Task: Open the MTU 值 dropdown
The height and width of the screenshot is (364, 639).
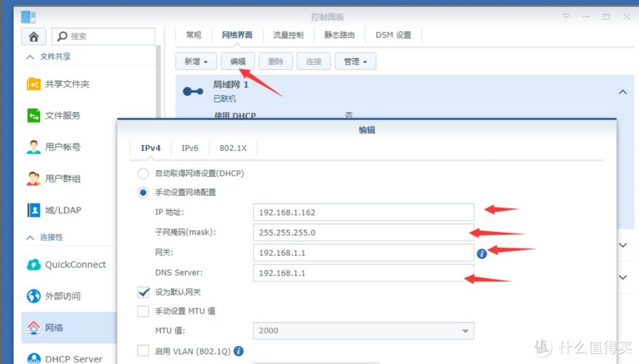Action: click(x=465, y=331)
